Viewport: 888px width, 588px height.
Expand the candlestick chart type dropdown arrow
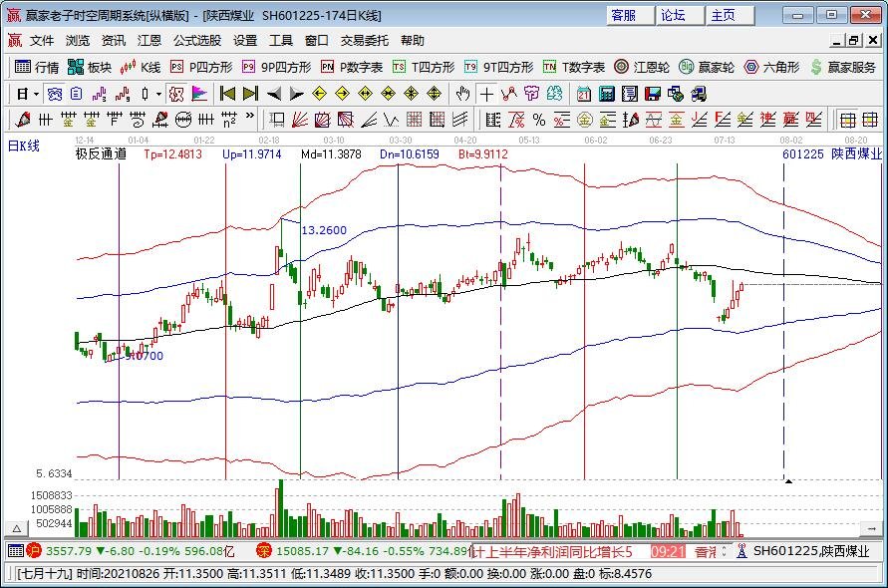(158, 94)
